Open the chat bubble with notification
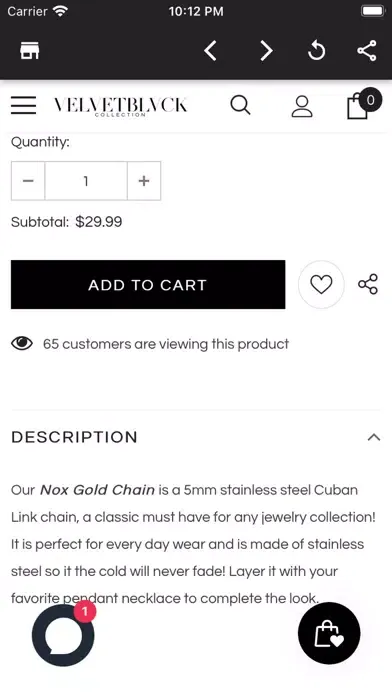392x696 pixels. tap(63, 635)
